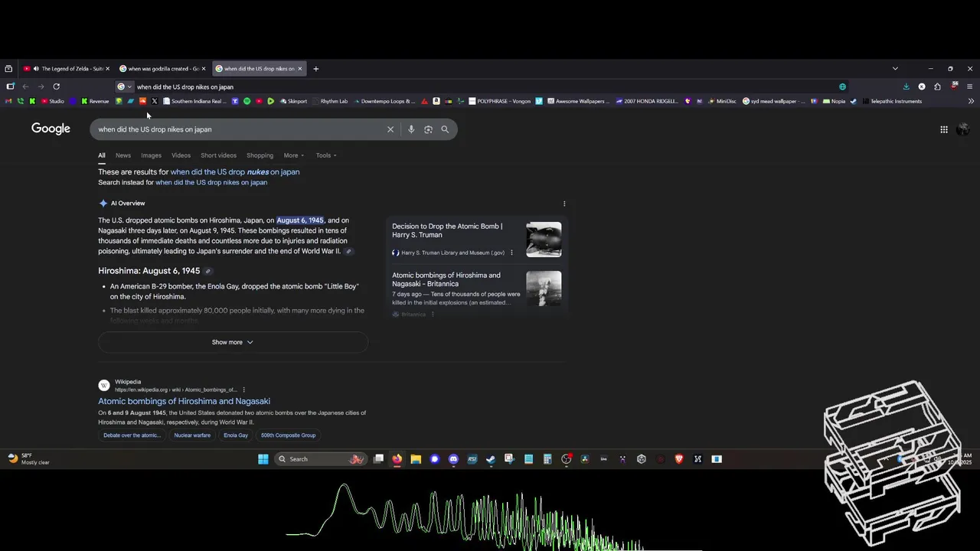Show more bookmarks overflow chevron
Screen dimensions: 980x551
coord(971,101)
